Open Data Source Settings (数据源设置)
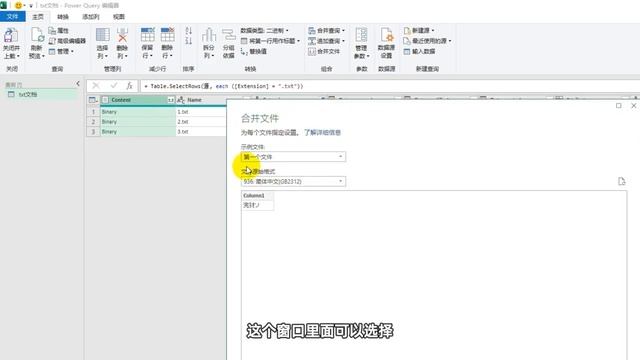The height and width of the screenshot is (360, 640). [386, 43]
